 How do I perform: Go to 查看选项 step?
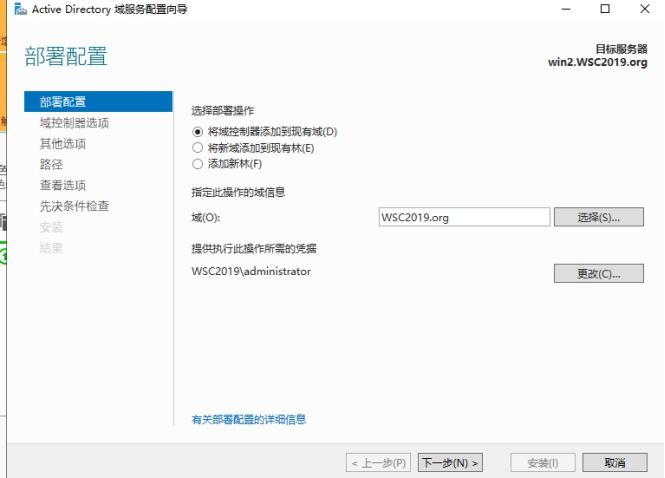click(63, 185)
